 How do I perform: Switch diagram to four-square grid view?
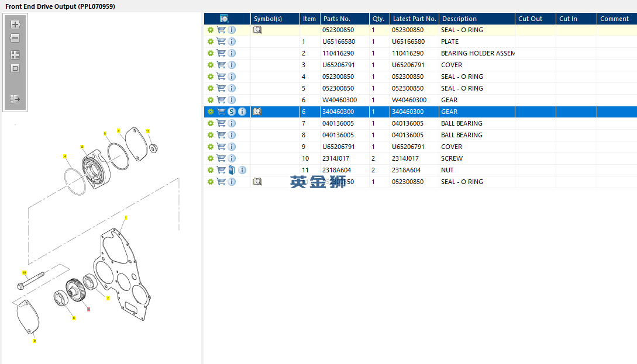coord(15,55)
